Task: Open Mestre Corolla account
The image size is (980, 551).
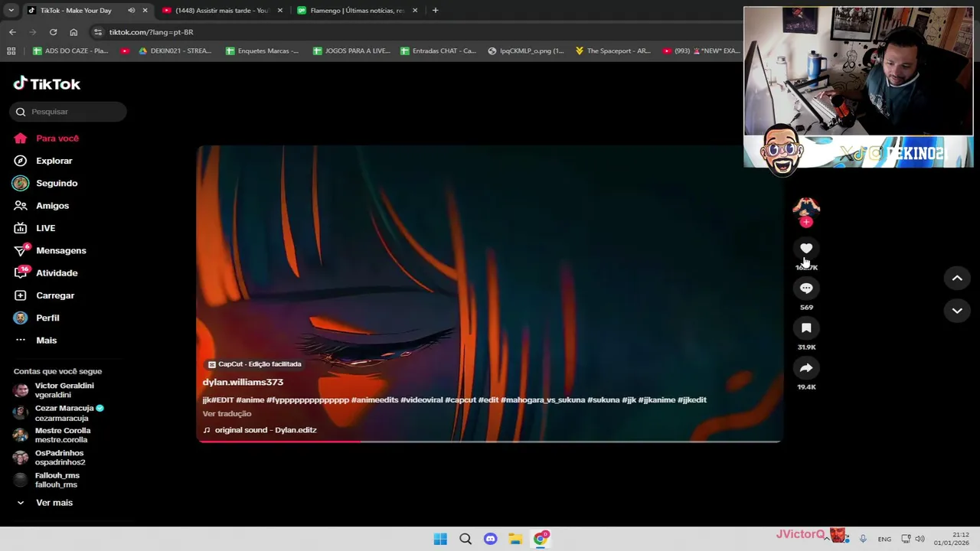Action: tap(63, 435)
